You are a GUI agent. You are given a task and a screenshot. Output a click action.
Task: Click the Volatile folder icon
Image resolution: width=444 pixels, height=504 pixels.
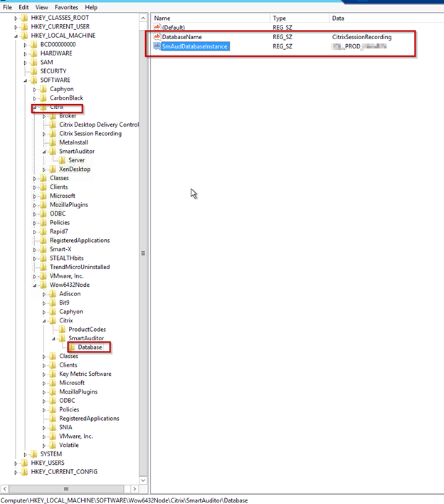(x=53, y=445)
